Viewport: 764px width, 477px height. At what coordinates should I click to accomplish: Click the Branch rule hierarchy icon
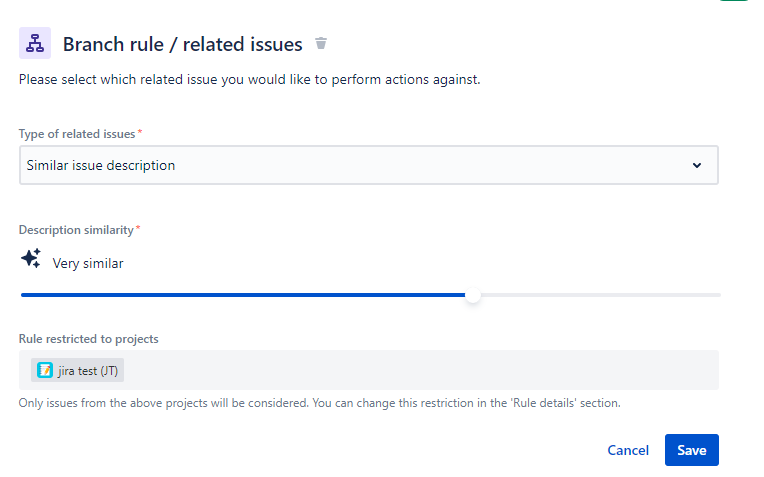point(35,44)
